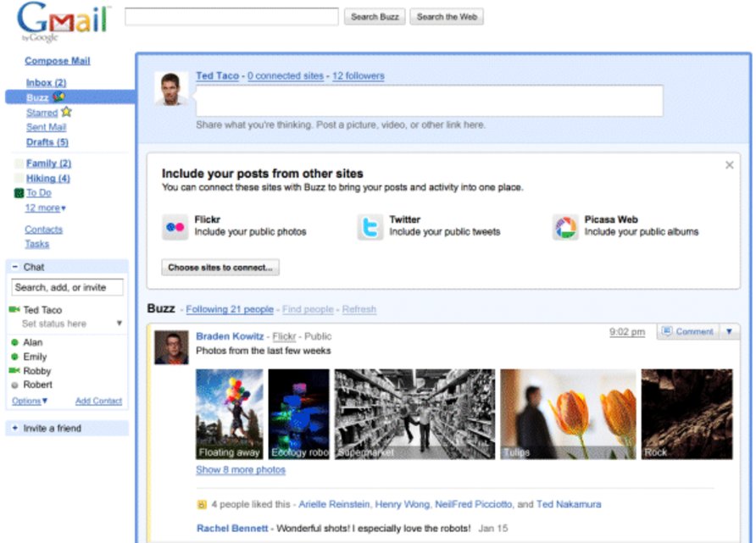Expand the 12 more labels list
Screen dimensions: 756x543
click(45, 208)
